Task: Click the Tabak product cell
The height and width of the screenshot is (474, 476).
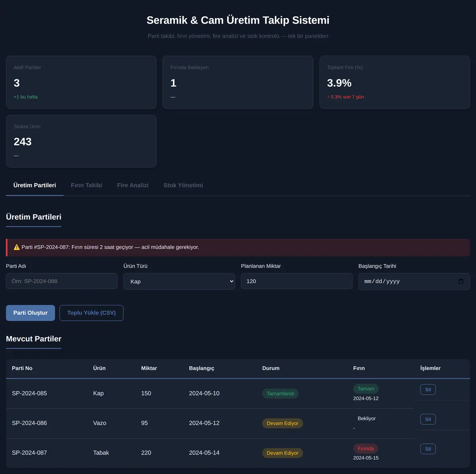Action: coord(101,453)
